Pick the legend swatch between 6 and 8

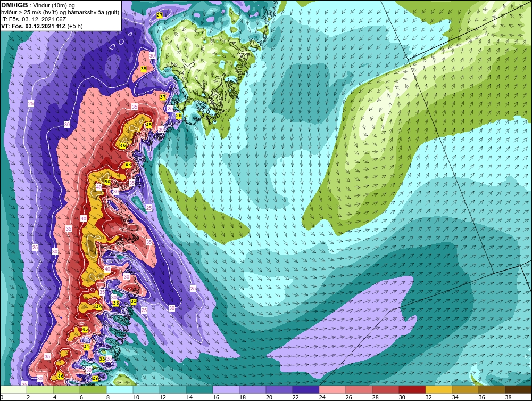(x=93, y=389)
